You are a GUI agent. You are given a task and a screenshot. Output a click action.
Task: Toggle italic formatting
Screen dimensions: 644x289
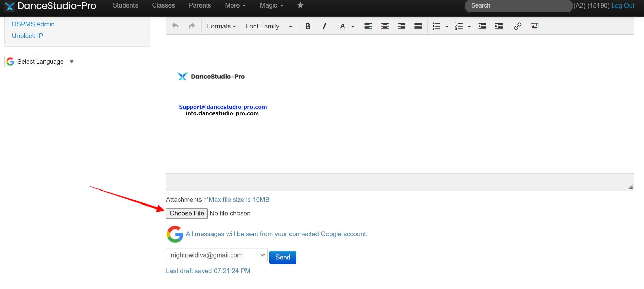324,26
